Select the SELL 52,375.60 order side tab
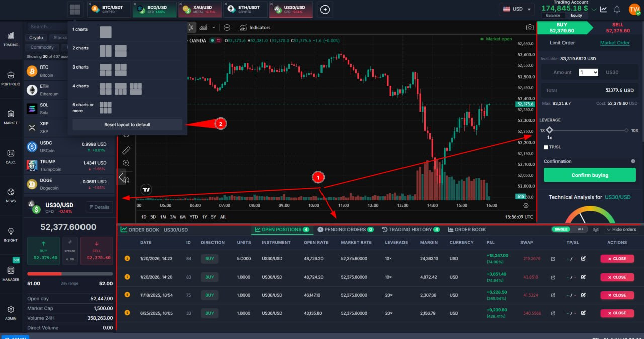The width and height of the screenshot is (644, 339). (x=618, y=27)
